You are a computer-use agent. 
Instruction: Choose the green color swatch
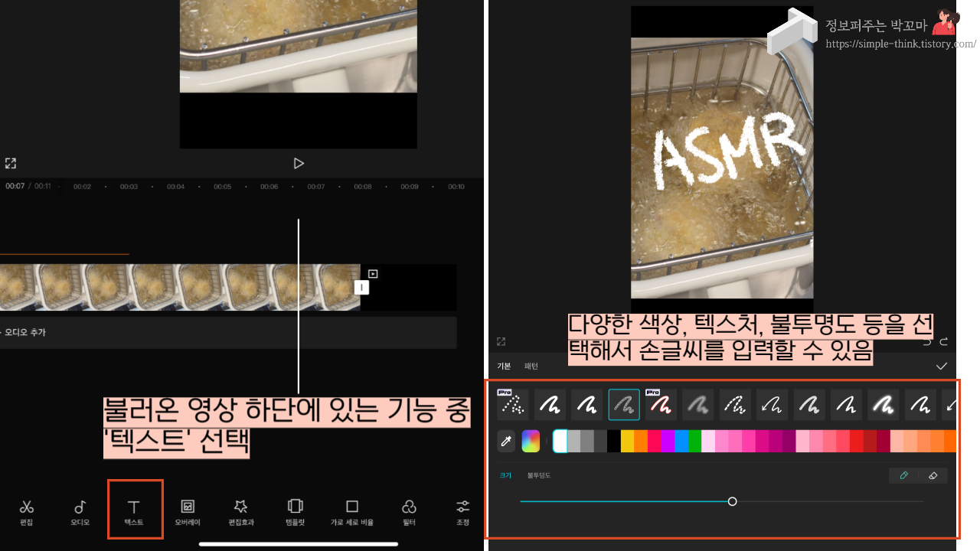(x=695, y=441)
